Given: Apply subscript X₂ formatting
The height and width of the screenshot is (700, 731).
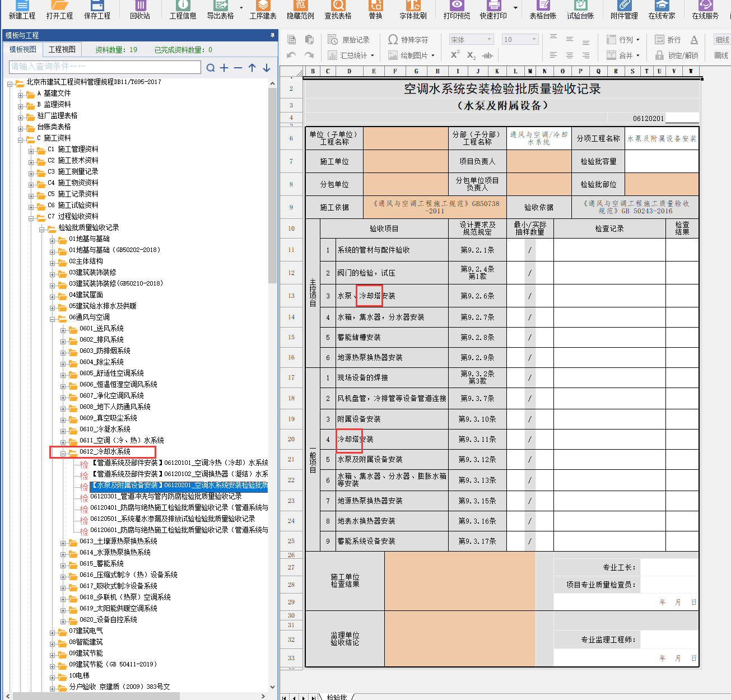Looking at the screenshot, I should (471, 55).
